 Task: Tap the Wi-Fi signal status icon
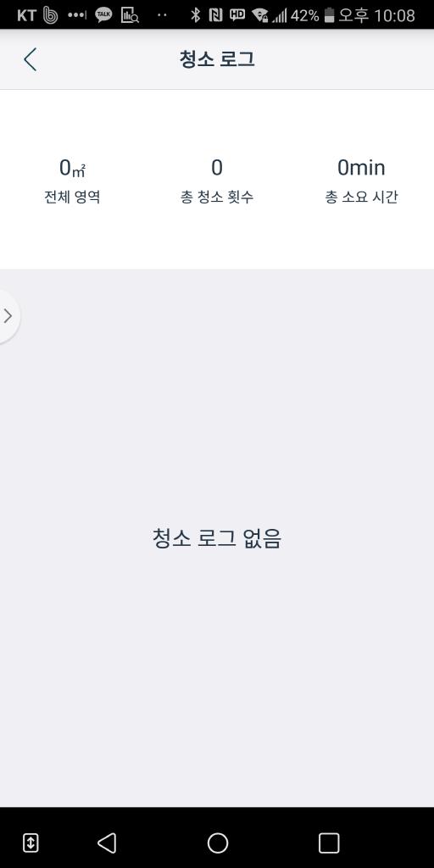point(259,15)
